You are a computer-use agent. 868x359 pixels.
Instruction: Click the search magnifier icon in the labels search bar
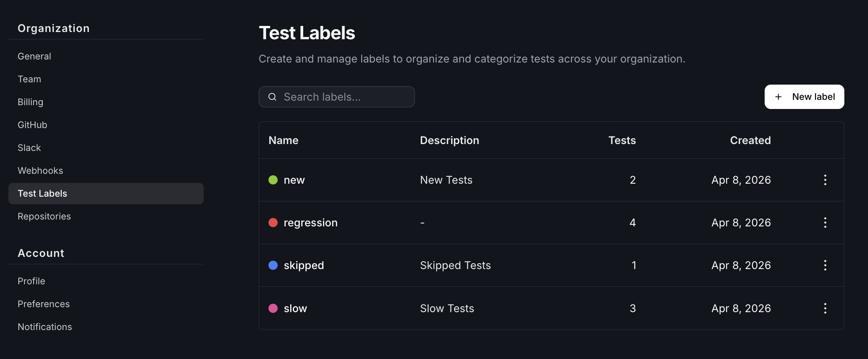272,97
